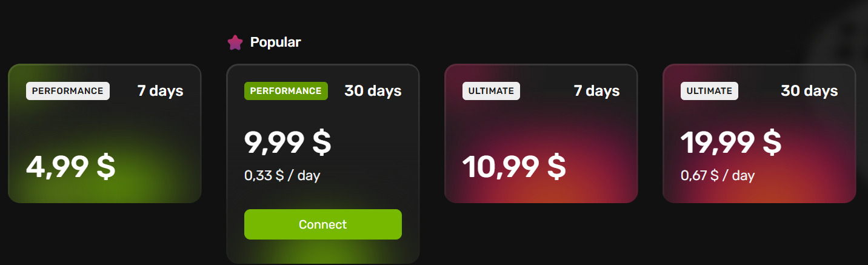Image resolution: width=868 pixels, height=265 pixels.
Task: Click the 0,67 $ / day text
Action: (x=718, y=176)
